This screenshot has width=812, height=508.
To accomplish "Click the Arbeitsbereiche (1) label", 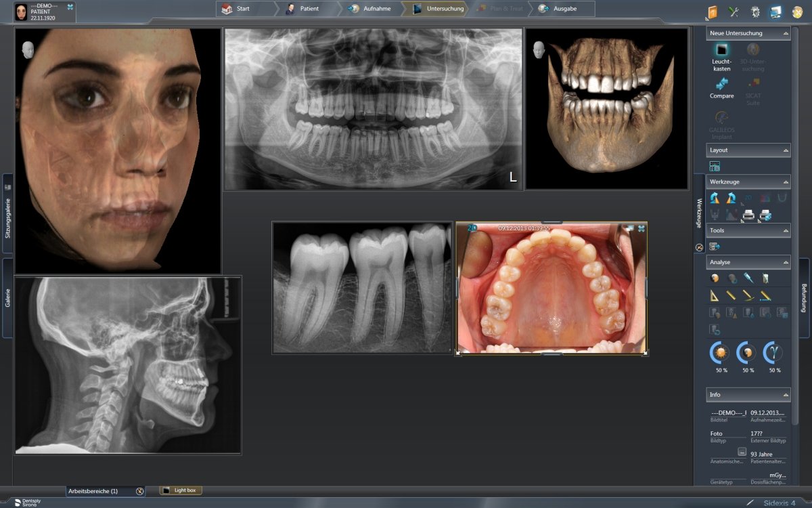I will point(93,491).
